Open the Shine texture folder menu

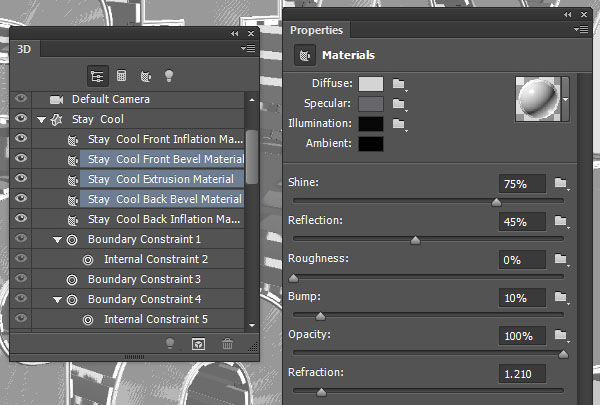(561, 183)
